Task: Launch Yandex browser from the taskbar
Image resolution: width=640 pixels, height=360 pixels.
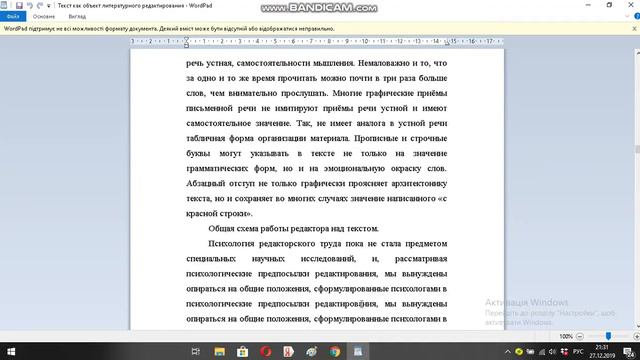Action: point(289,351)
